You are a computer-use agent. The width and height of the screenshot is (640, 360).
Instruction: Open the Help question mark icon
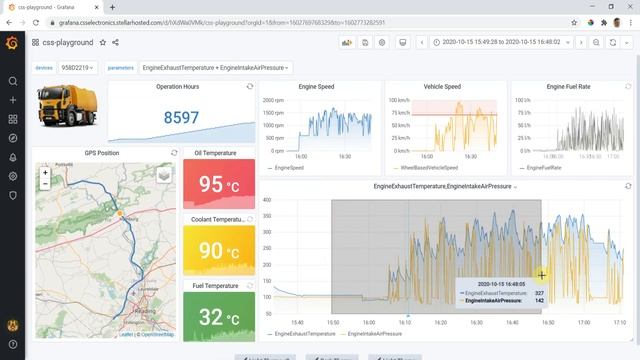pos(13,344)
